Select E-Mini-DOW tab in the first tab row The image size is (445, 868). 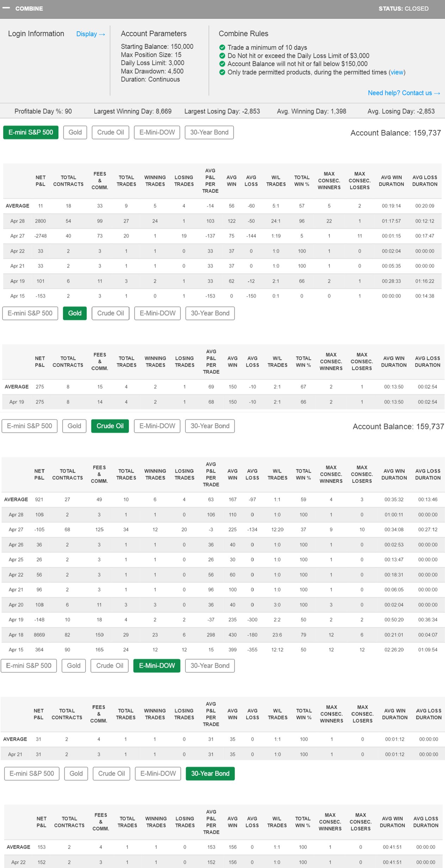click(x=157, y=132)
